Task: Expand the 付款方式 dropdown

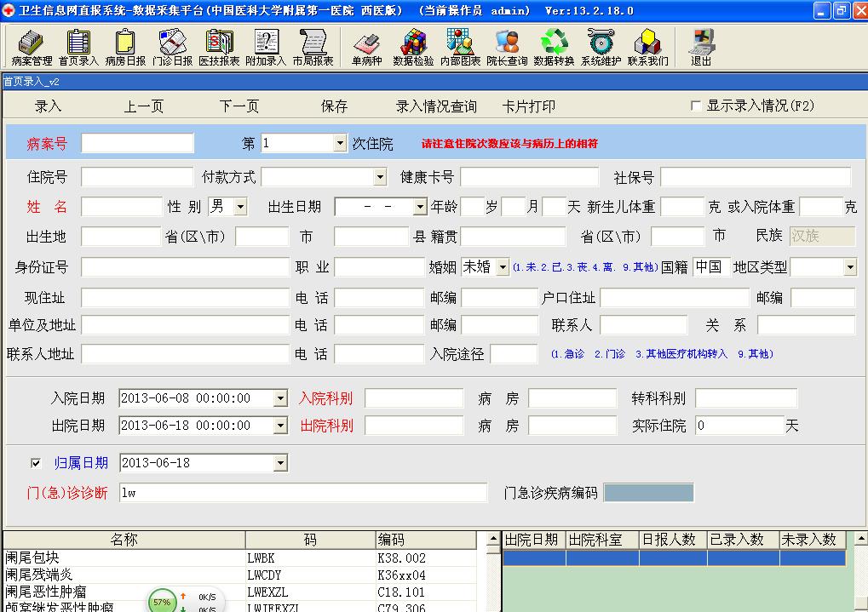Action: [x=380, y=177]
